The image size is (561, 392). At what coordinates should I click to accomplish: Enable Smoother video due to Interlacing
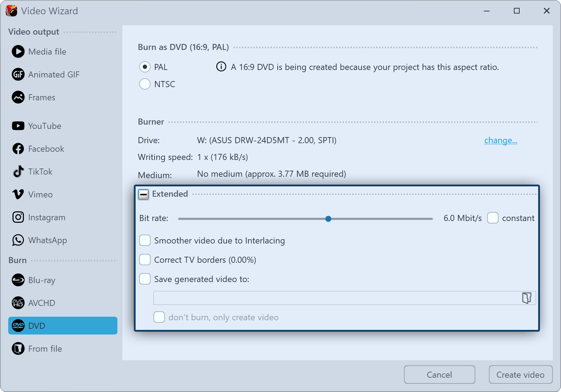click(x=145, y=240)
